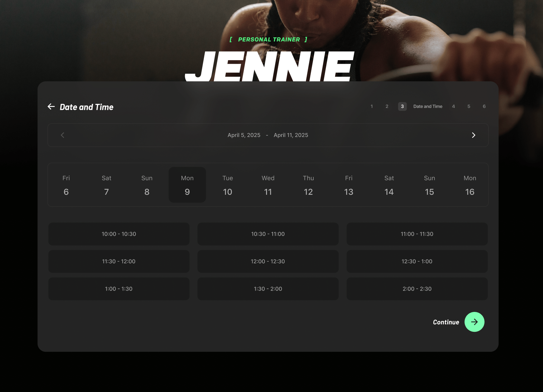Jump to step 2 in progress indicator
The image size is (543, 392).
387,106
